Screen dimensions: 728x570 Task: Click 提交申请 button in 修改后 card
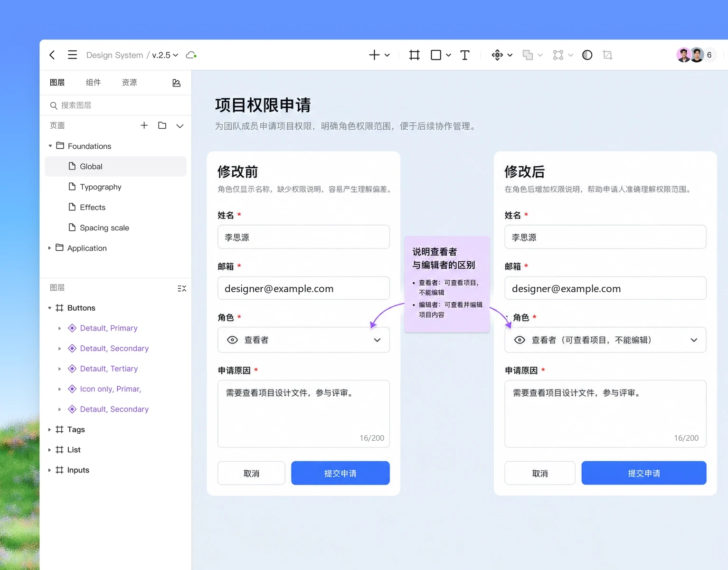[x=644, y=473]
